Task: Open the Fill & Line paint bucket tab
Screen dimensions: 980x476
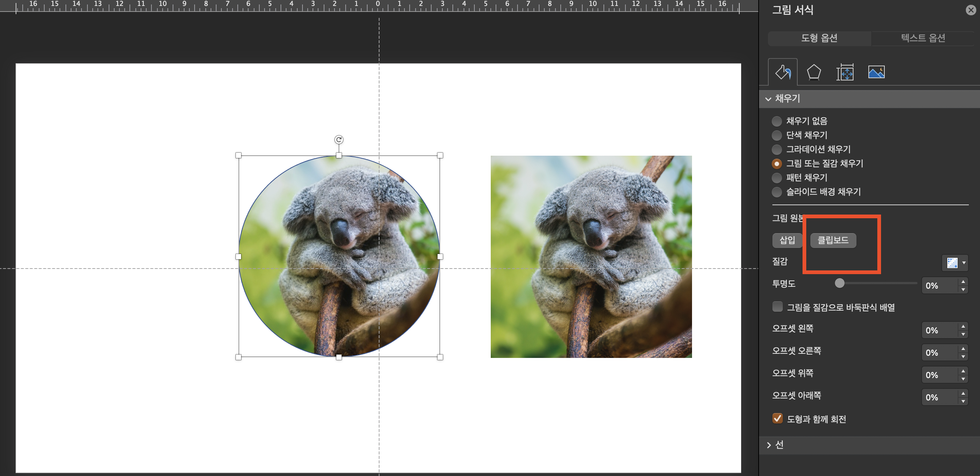Action: pyautogui.click(x=782, y=72)
